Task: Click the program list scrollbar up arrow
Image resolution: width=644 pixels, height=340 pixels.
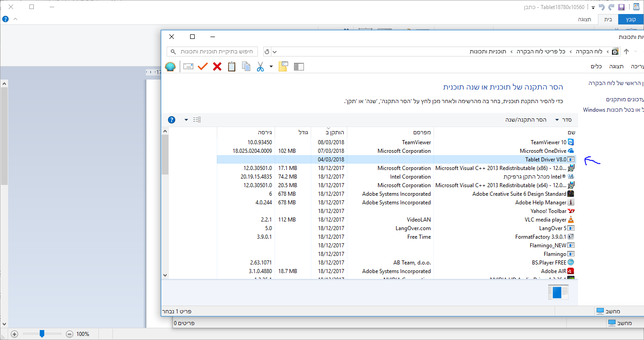Action: coord(165,131)
